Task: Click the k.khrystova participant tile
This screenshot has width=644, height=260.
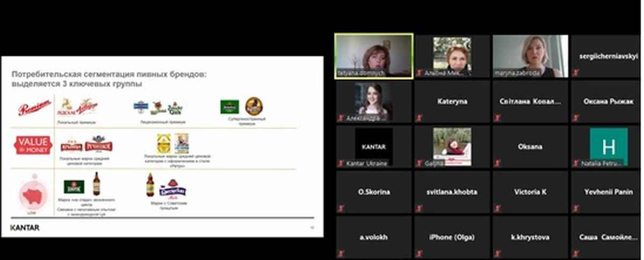Action: pos(530,237)
